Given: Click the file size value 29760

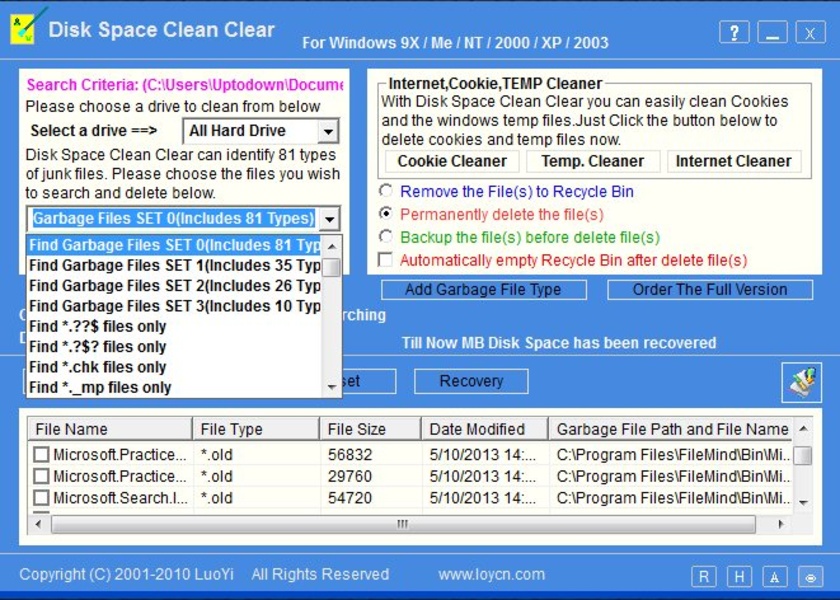Looking at the screenshot, I should click(x=350, y=476).
